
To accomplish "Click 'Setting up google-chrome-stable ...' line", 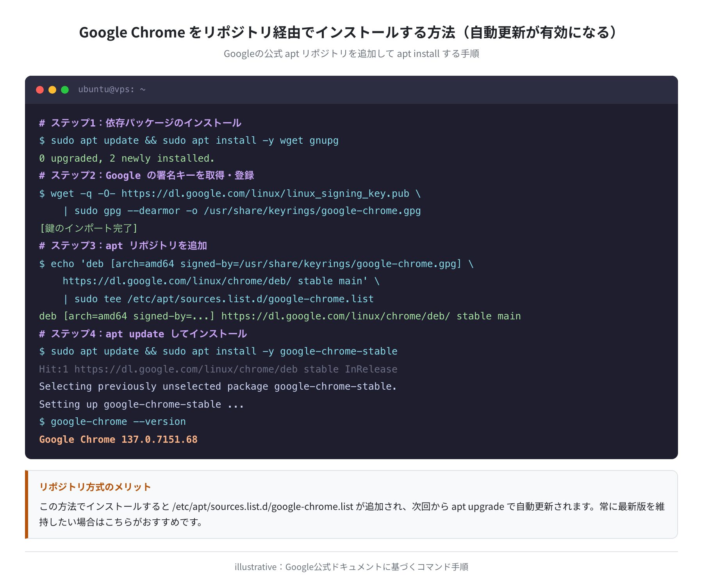I will (x=141, y=404).
